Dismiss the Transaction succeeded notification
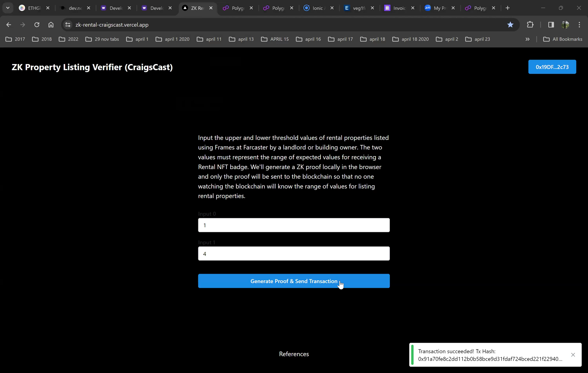588x373 pixels. (573, 355)
